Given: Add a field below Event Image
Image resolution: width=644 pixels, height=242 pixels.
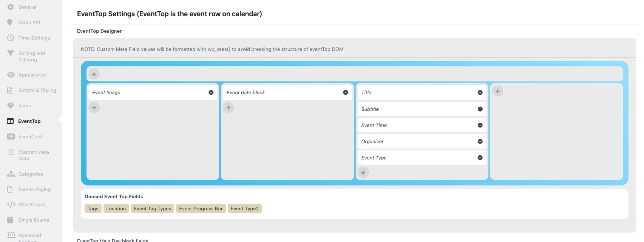Looking at the screenshot, I should pos(94,107).
